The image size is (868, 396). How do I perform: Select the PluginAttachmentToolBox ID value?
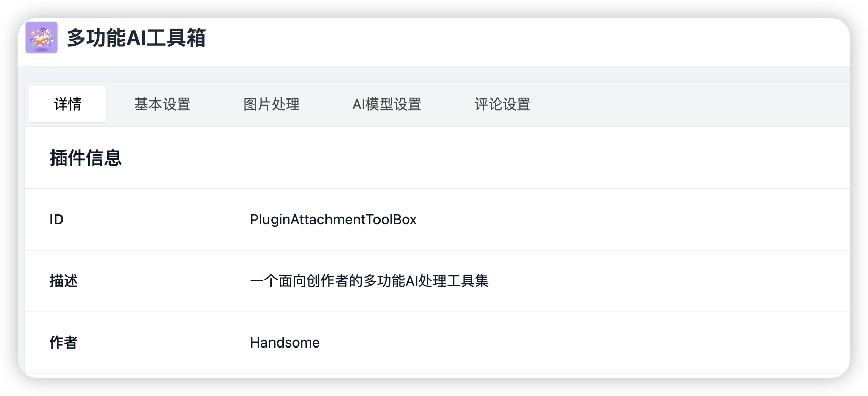(334, 219)
